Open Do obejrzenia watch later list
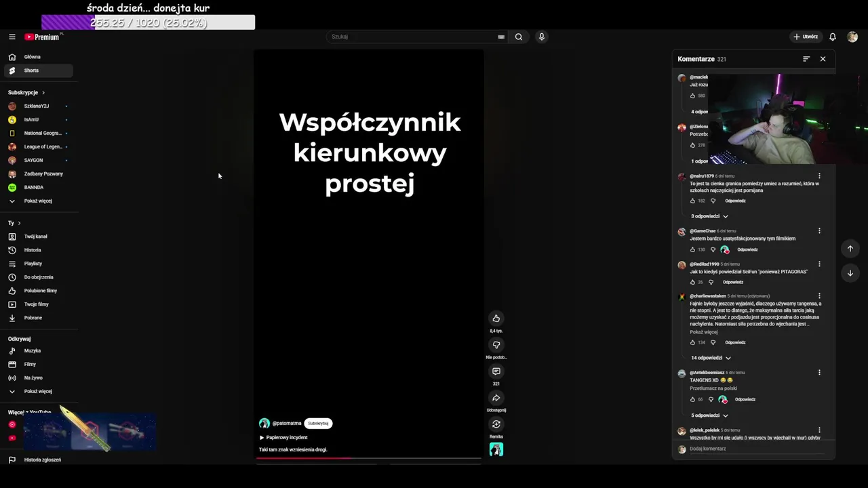The width and height of the screenshot is (868, 488). 39,277
